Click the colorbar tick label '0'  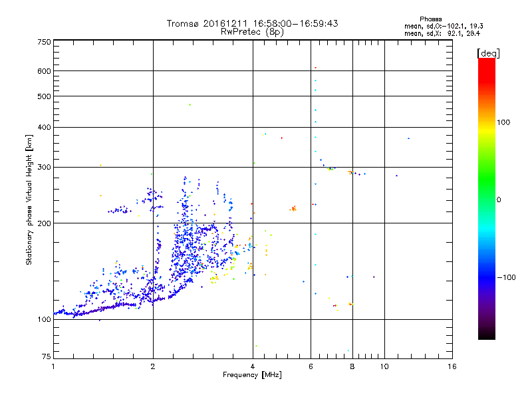(499, 199)
